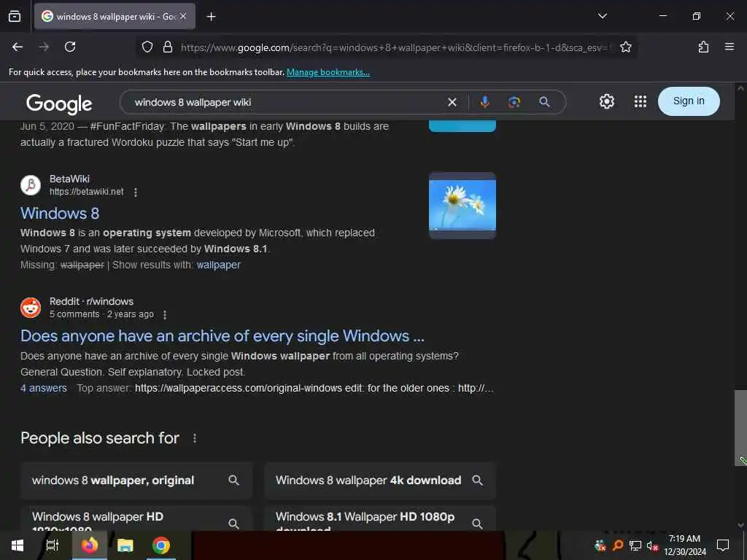Open a new tab with plus button
Image resolution: width=747 pixels, height=560 pixels.
[211, 17]
